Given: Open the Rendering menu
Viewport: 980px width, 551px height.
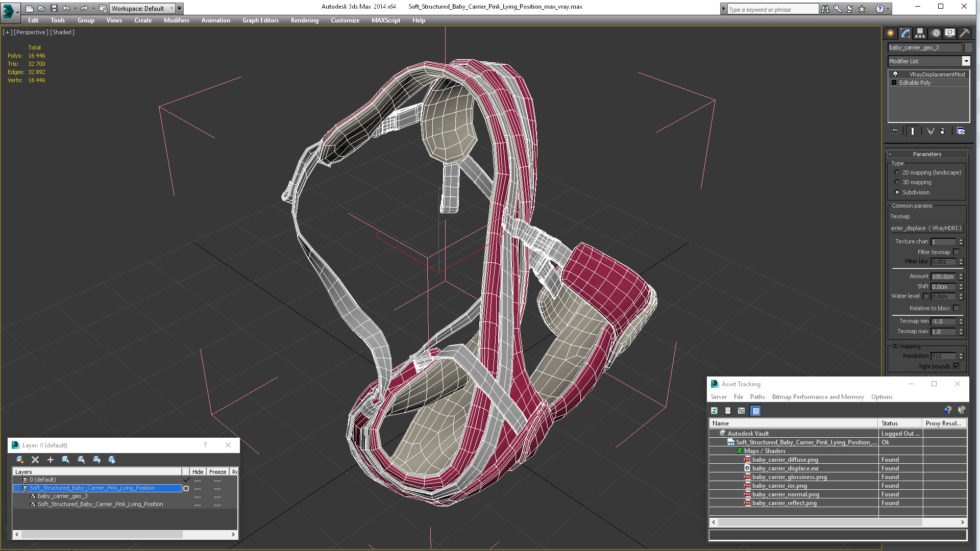Looking at the screenshot, I should (x=304, y=20).
